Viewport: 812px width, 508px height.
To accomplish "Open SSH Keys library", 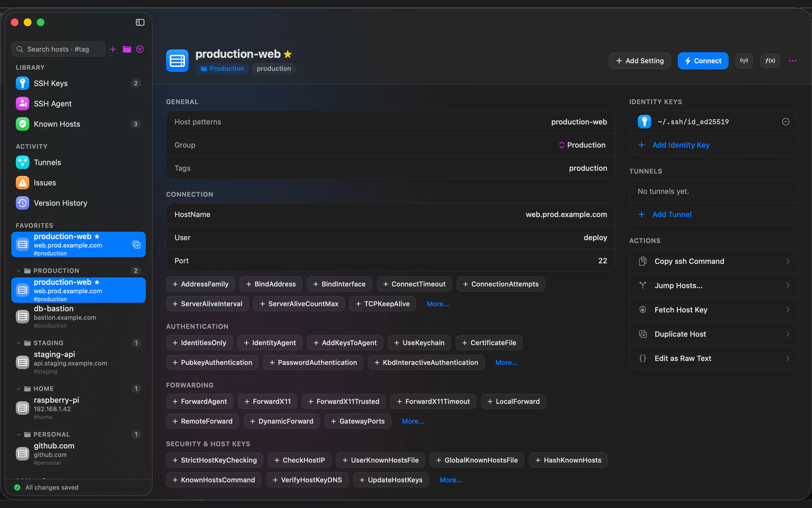I will point(78,83).
